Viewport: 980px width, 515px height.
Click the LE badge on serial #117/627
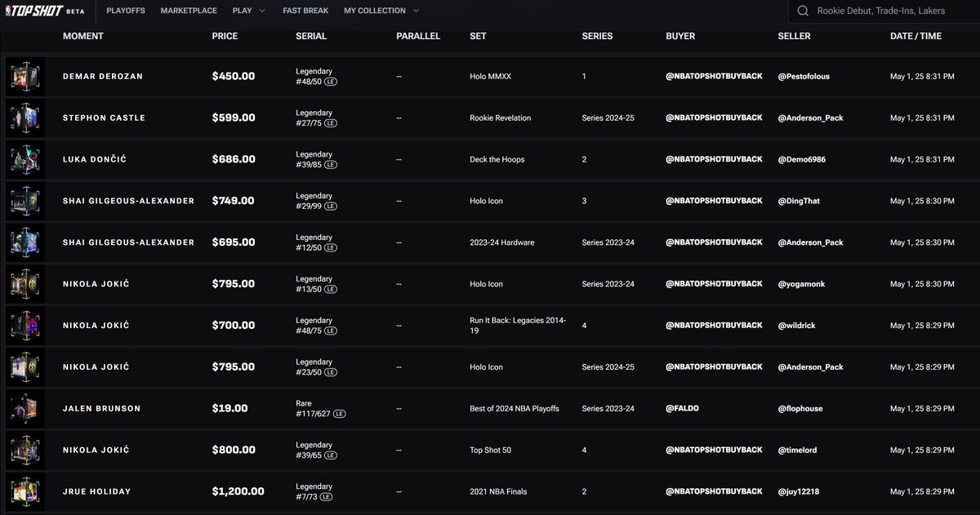click(339, 414)
